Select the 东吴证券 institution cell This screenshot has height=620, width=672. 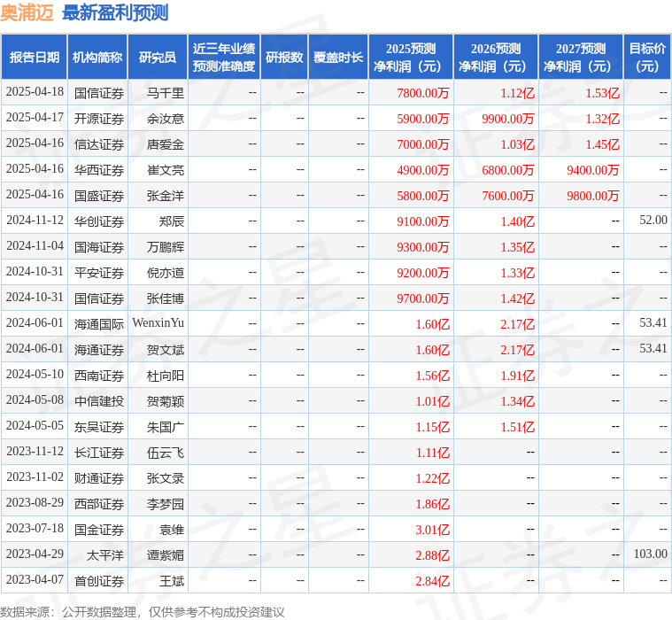pyautogui.click(x=99, y=427)
